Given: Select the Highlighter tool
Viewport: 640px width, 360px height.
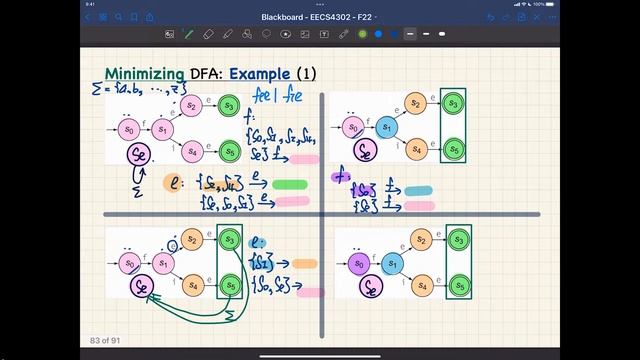Looking at the screenshot, I should [x=227, y=34].
